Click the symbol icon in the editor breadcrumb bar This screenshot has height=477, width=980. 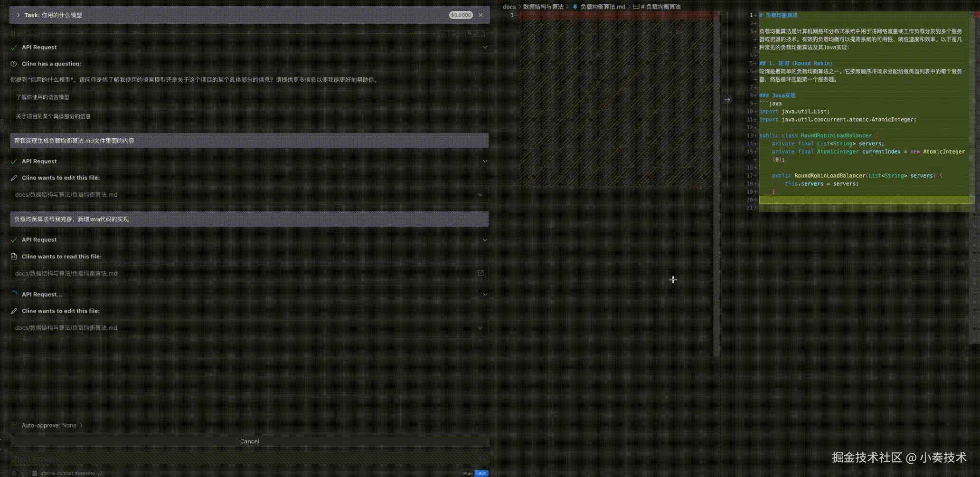[x=635, y=7]
